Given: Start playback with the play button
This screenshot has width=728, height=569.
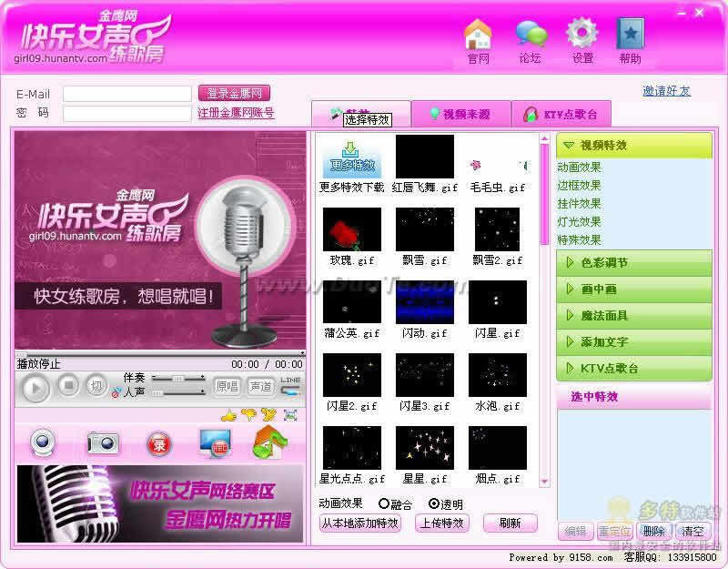Looking at the screenshot, I should (x=36, y=388).
